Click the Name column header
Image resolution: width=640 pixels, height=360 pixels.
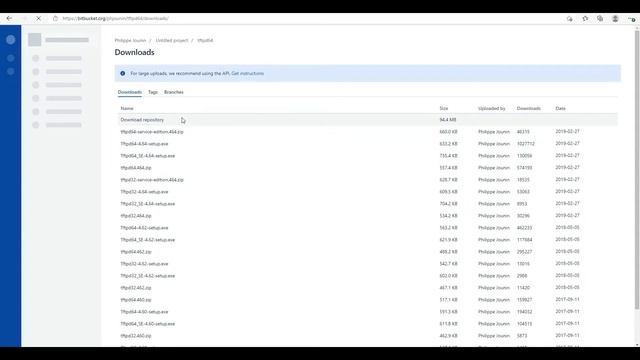pos(127,109)
